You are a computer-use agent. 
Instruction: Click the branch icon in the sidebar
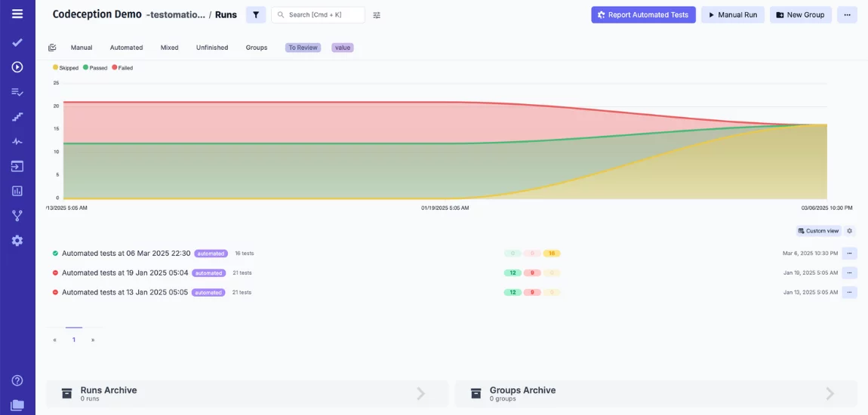(x=17, y=216)
